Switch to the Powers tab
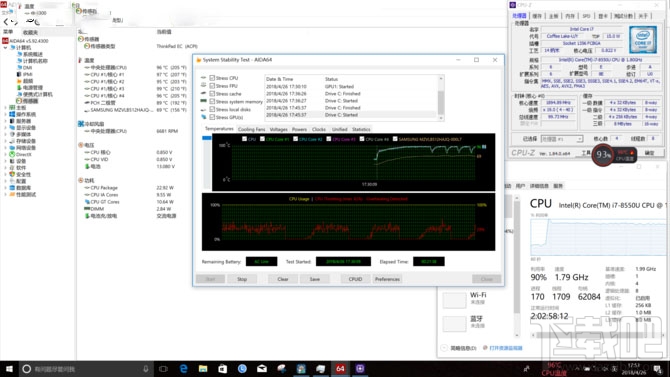670x377 pixels. [x=299, y=129]
